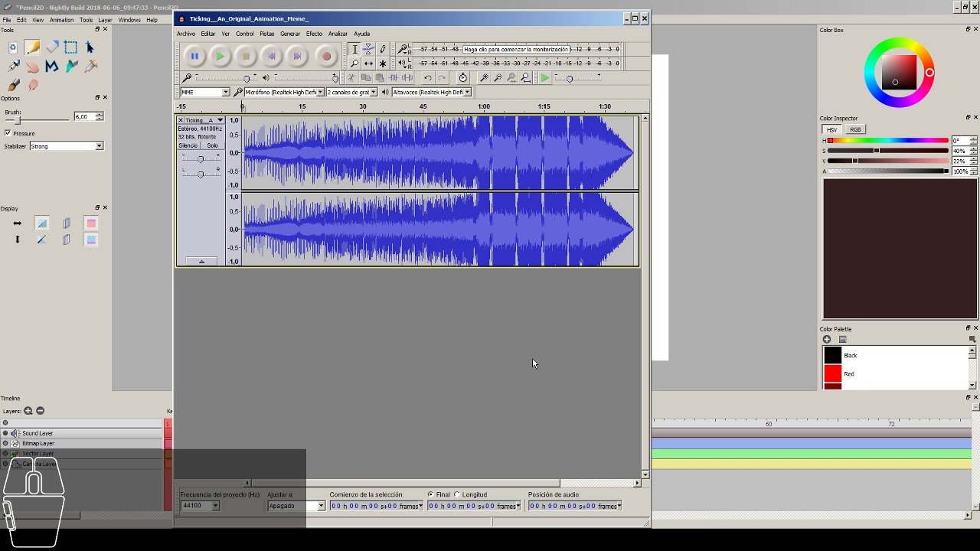Click the Audacity redo arrow

click(x=442, y=78)
